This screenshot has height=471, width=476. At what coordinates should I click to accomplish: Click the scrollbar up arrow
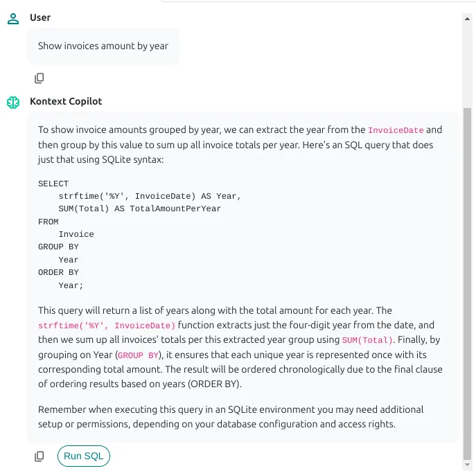(x=468, y=19)
